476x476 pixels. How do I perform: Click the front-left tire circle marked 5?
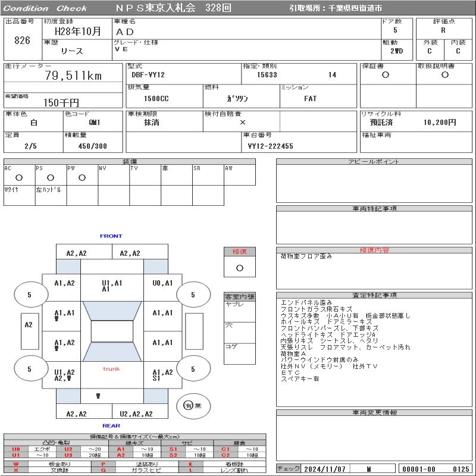29,295
